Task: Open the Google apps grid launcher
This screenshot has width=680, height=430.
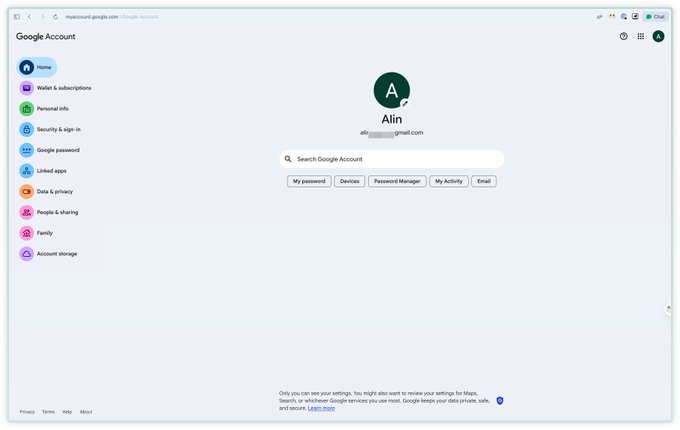Action: (x=641, y=36)
